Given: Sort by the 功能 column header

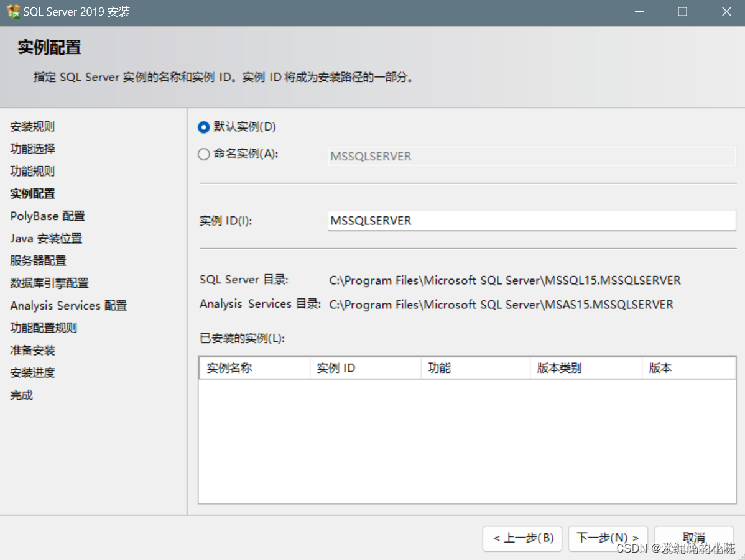Looking at the screenshot, I should point(476,368).
